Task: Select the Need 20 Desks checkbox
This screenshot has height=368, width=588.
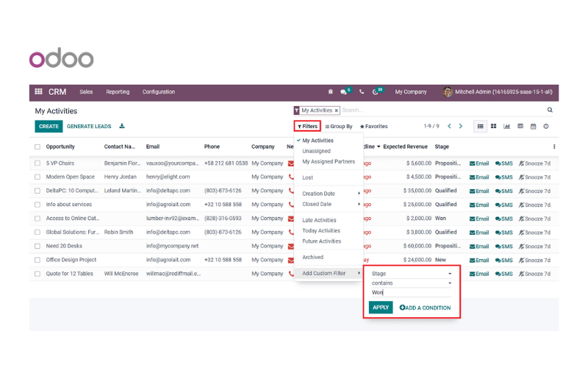Action: pyautogui.click(x=37, y=246)
